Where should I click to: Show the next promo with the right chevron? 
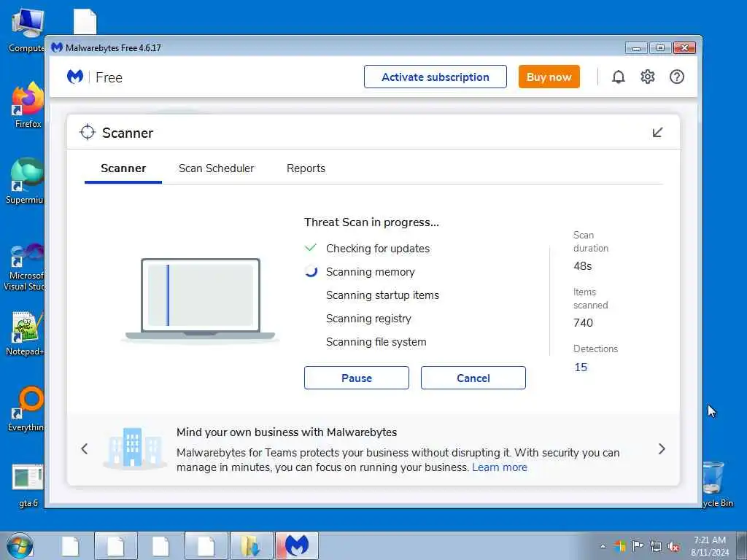tap(662, 448)
